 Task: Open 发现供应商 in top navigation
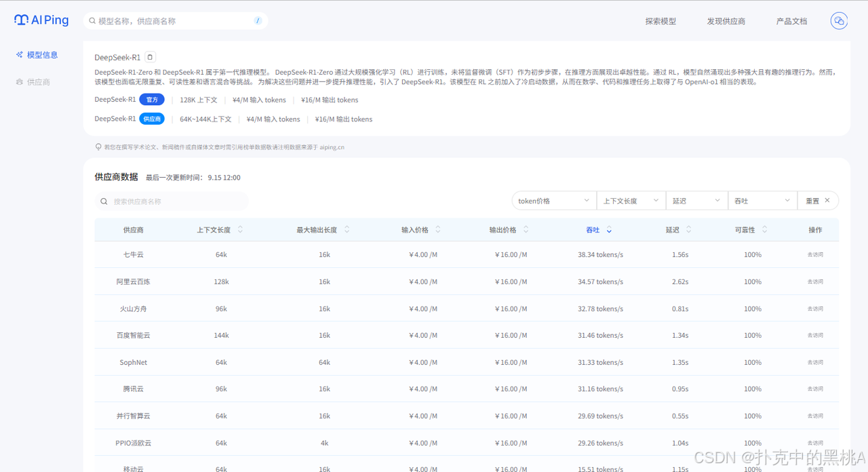726,21
